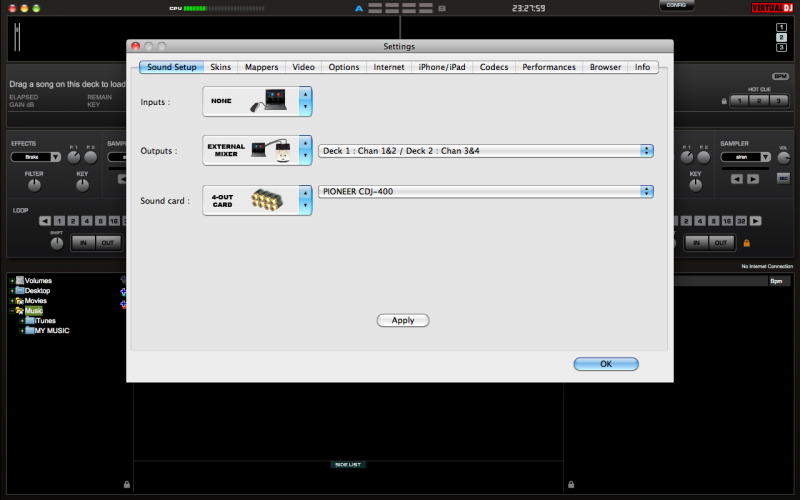This screenshot has height=500, width=800.
Task: Click the Desktop folder icon in browser
Action: point(20,291)
